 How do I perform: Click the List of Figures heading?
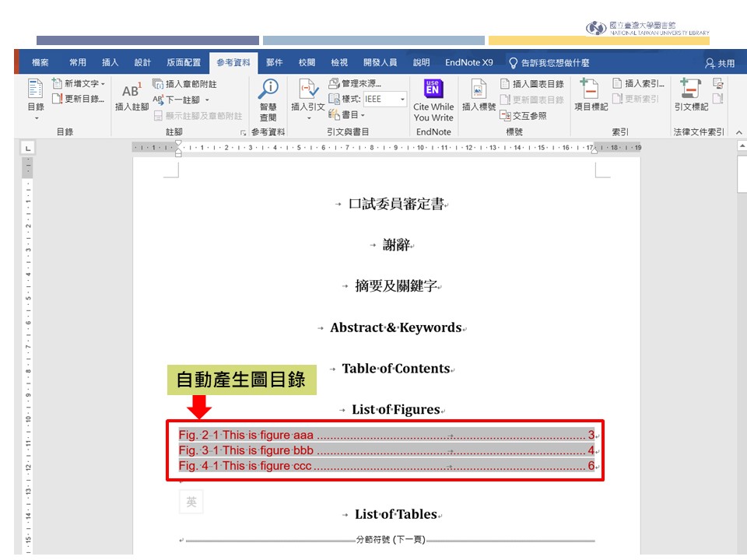tap(395, 410)
